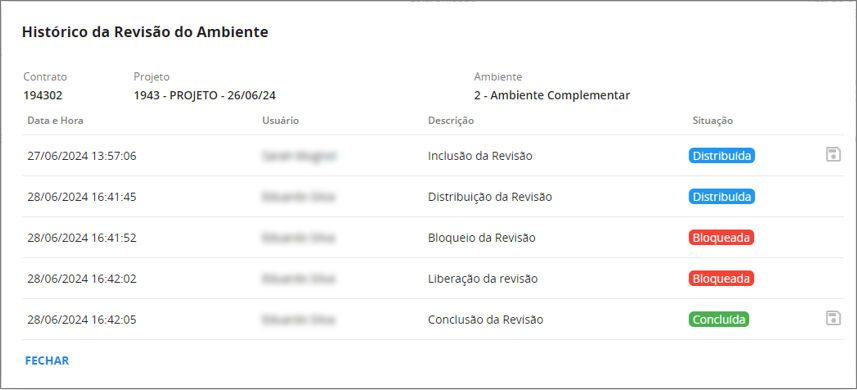Click the project name 1943 - PROJETO - 26/06/24
This screenshot has width=857, height=390.
205,96
